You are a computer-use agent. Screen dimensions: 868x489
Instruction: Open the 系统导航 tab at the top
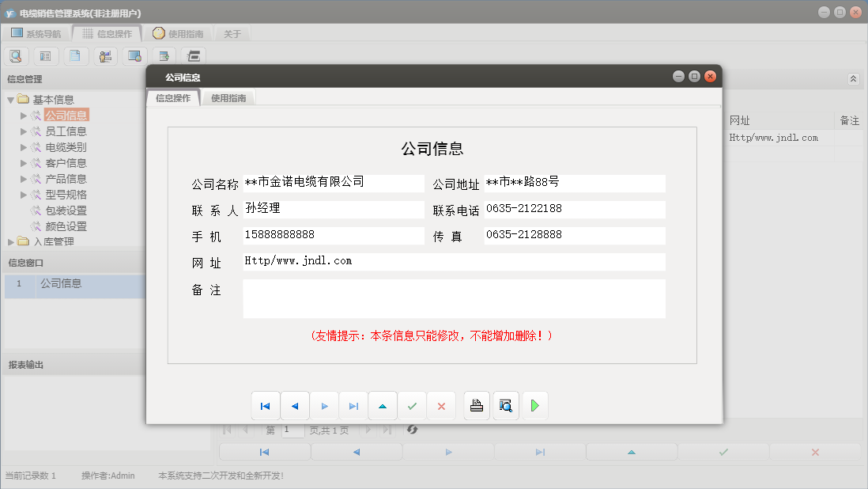pos(39,33)
